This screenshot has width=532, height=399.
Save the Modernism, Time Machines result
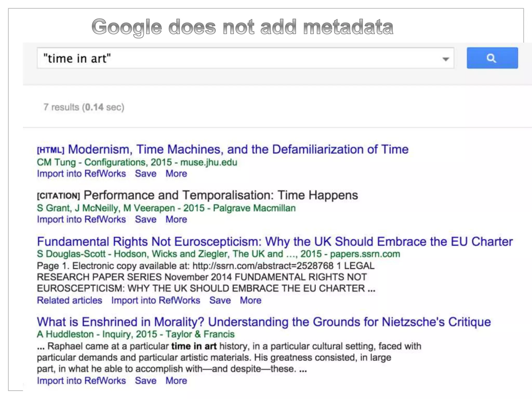click(x=145, y=174)
